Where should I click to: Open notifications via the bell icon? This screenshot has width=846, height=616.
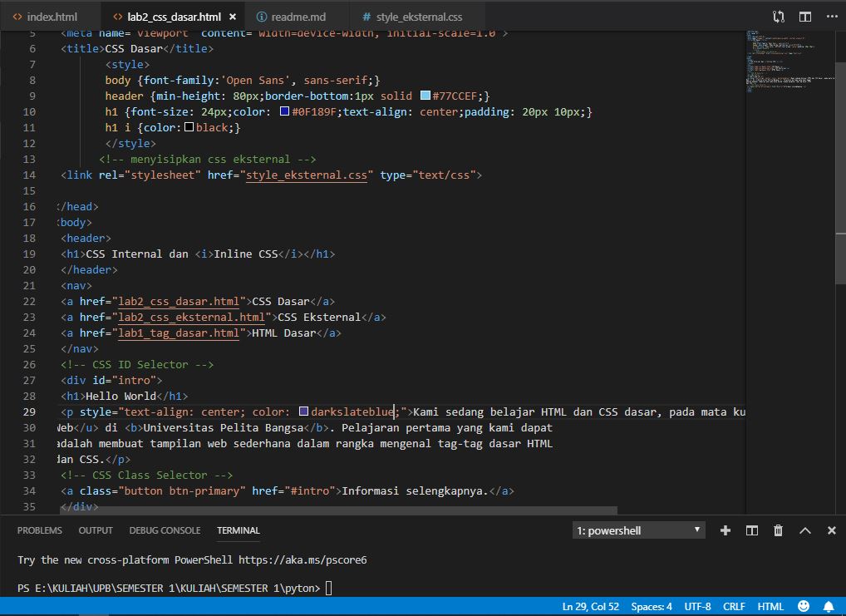(x=828, y=606)
